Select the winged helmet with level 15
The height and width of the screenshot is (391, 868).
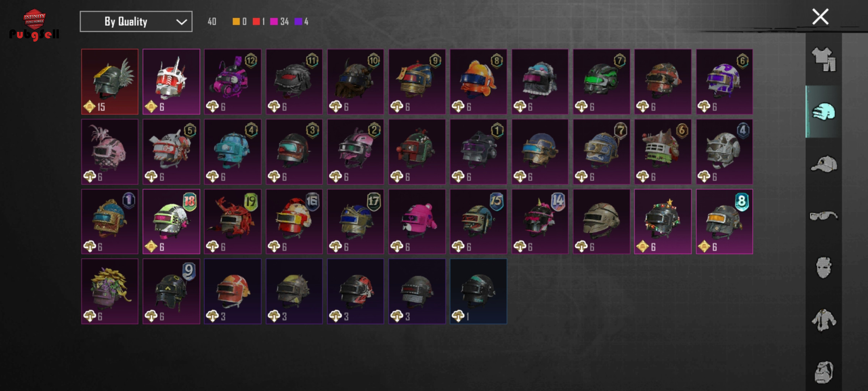click(110, 82)
